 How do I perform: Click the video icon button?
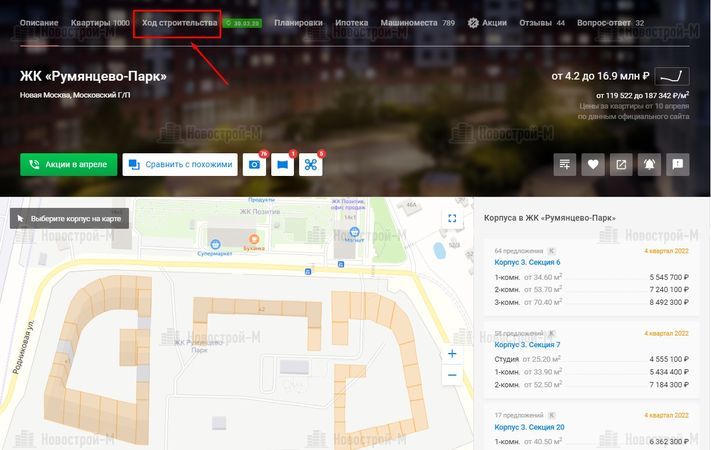283,165
